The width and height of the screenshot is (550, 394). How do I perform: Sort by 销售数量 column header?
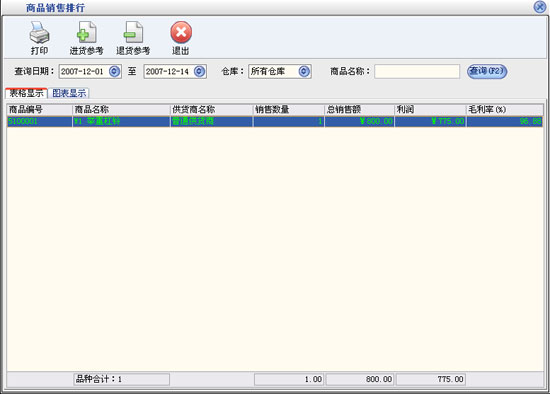[x=289, y=109]
